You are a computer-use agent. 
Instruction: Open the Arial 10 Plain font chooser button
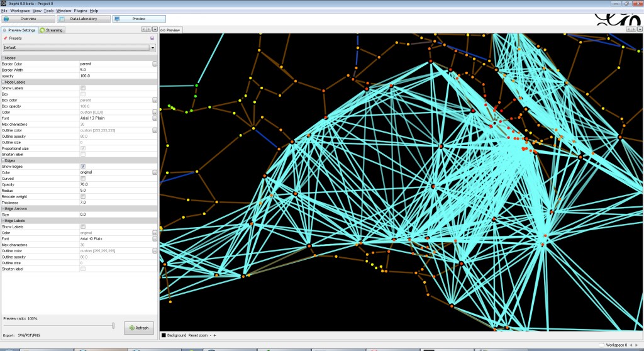click(x=155, y=238)
